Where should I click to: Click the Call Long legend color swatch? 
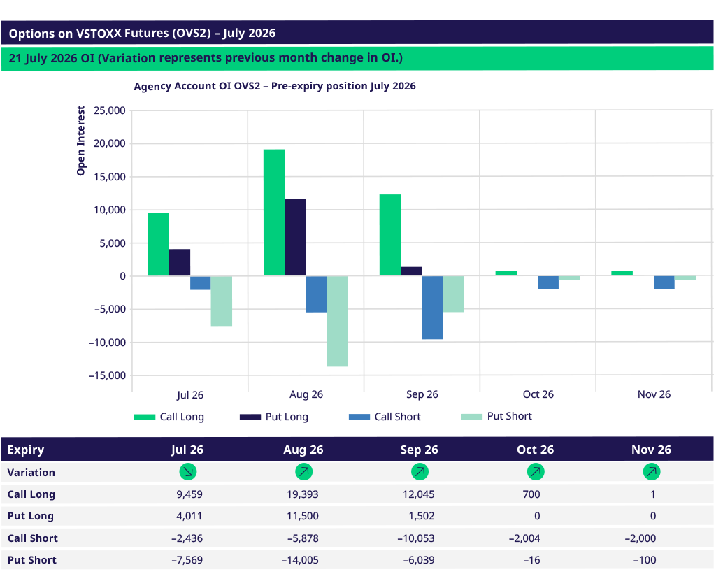(x=145, y=417)
